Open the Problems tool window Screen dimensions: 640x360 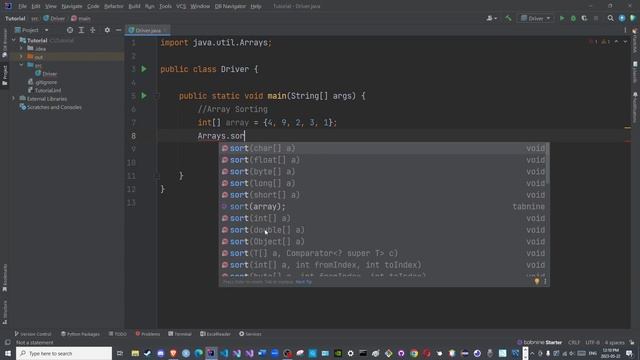point(147,334)
